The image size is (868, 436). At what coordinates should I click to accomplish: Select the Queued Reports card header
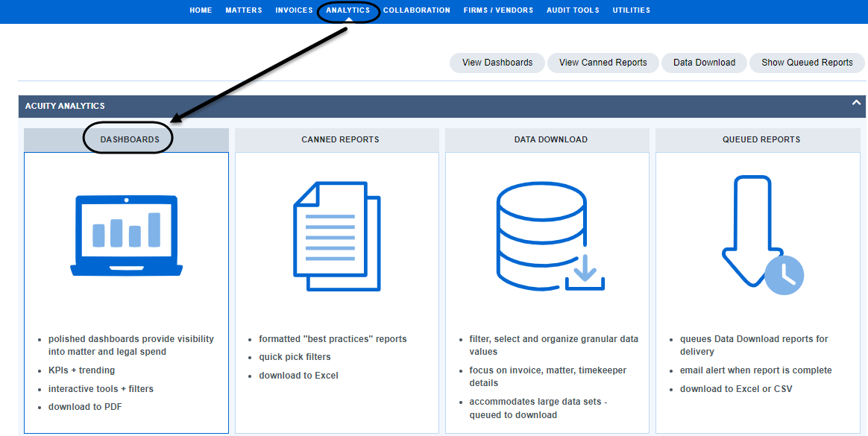click(x=758, y=139)
